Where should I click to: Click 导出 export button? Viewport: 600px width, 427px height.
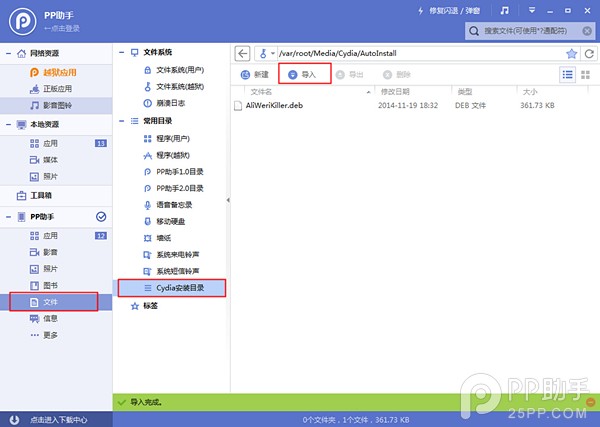349,75
